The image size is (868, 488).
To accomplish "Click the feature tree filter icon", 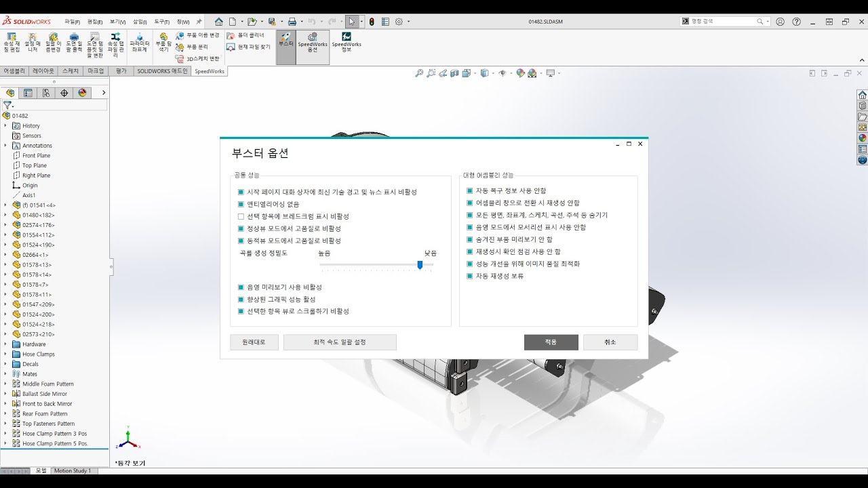I will (x=7, y=105).
